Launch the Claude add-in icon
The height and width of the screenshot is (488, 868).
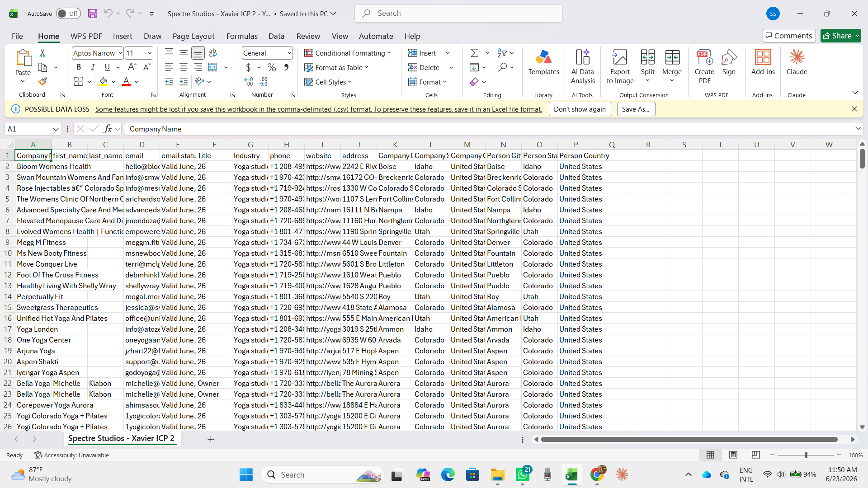(797, 63)
